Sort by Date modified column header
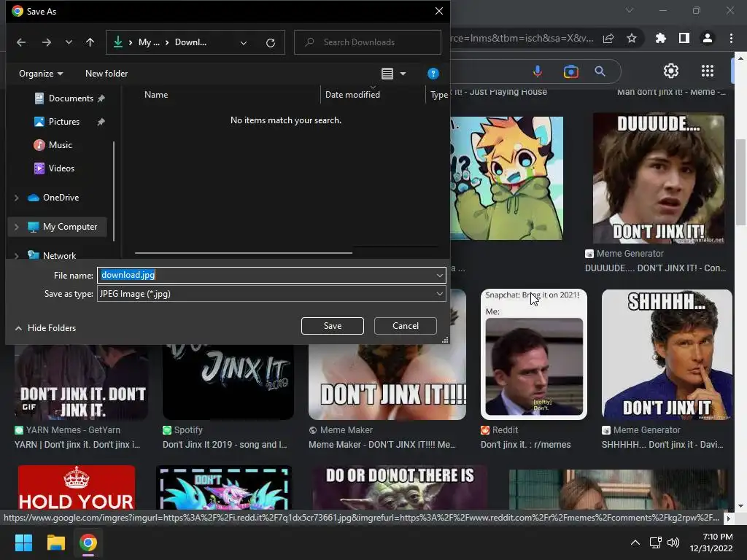Screen dimensions: 747x560 pyautogui.click(x=352, y=95)
